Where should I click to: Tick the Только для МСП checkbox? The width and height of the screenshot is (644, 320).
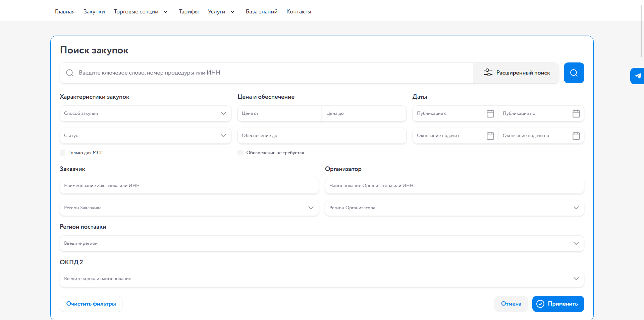click(63, 153)
